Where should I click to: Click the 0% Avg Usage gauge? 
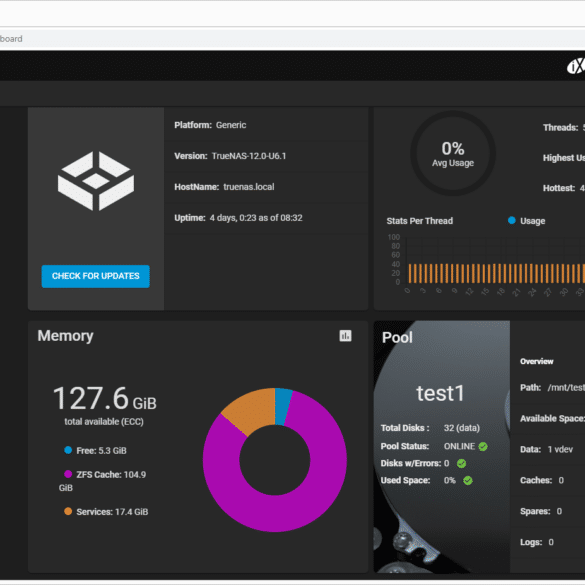tap(453, 153)
